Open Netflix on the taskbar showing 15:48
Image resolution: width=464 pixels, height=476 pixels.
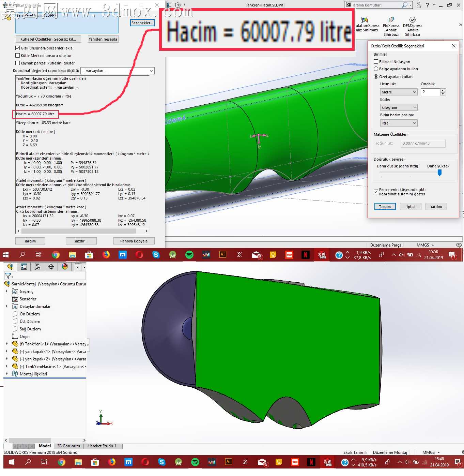[311, 462]
